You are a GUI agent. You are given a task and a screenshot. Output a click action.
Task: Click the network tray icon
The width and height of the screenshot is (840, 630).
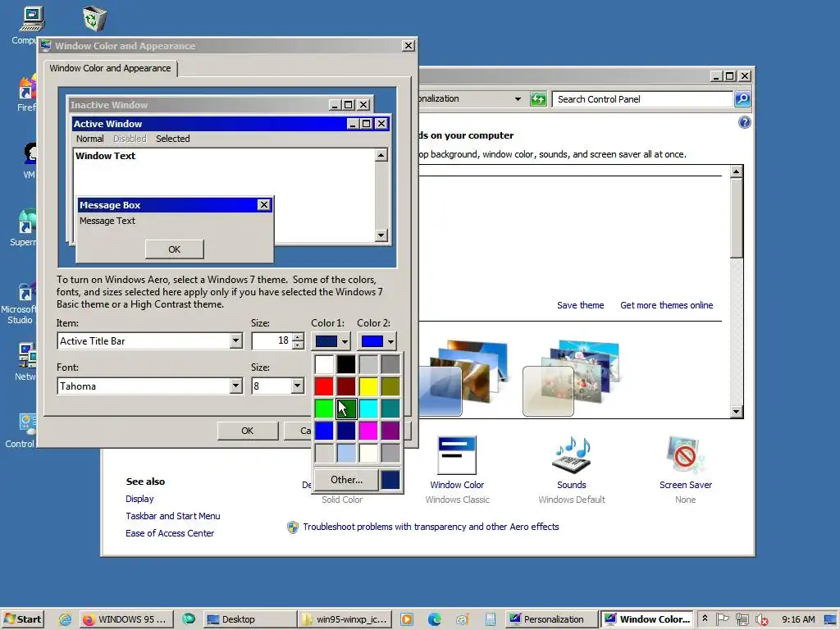pos(742,619)
